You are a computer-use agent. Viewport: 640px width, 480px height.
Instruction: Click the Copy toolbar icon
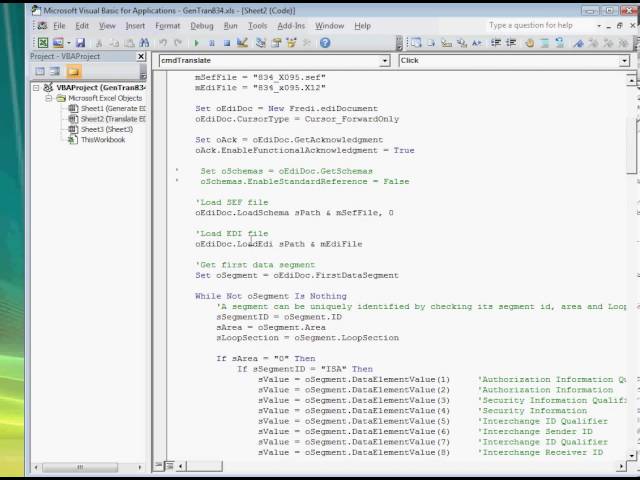pyautogui.click(x=114, y=43)
